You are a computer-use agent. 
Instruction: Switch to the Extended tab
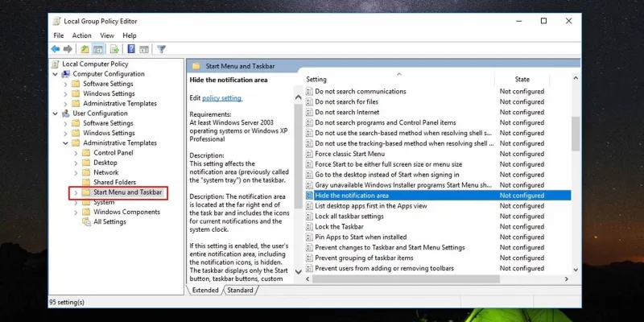click(x=205, y=291)
